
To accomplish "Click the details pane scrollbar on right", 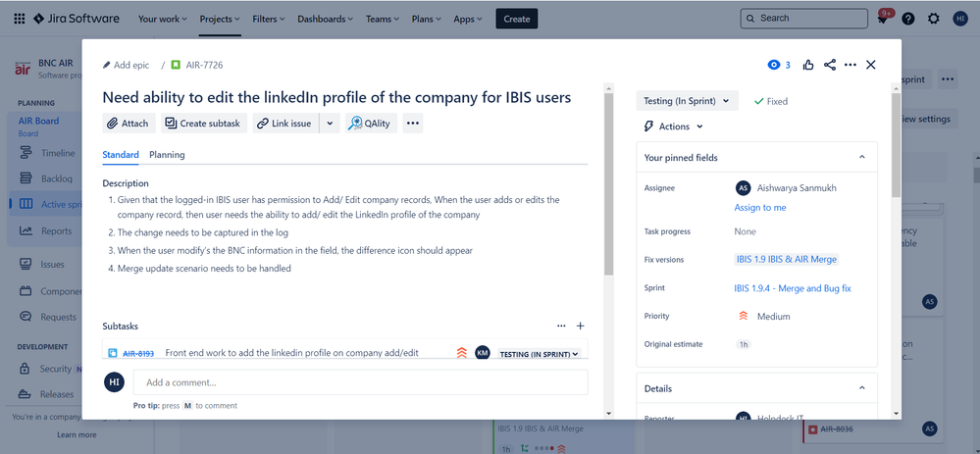I will (x=897, y=145).
